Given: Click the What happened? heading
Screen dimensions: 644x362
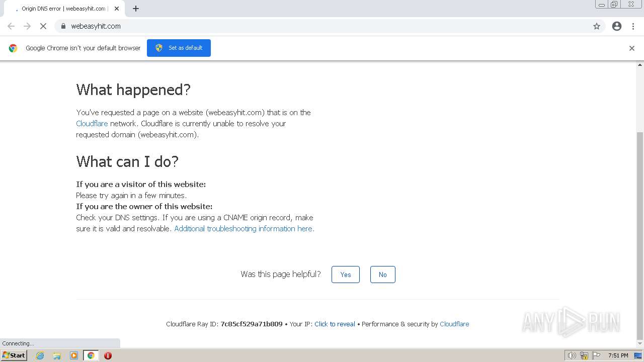Looking at the screenshot, I should pyautogui.click(x=133, y=90).
